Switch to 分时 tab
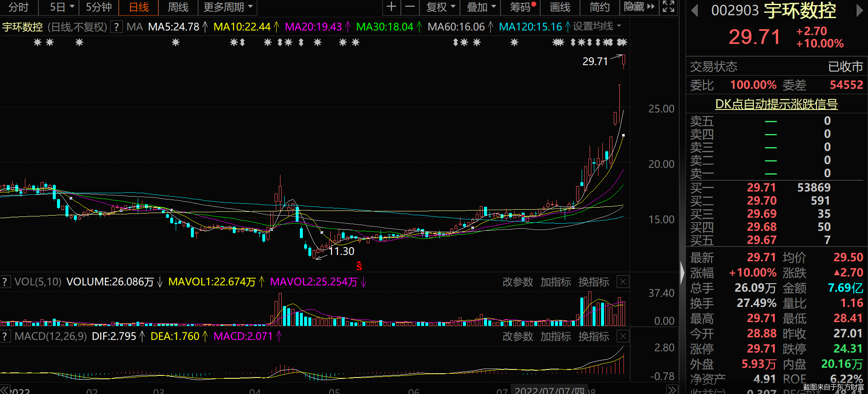The height and width of the screenshot is (394, 868). [19, 7]
